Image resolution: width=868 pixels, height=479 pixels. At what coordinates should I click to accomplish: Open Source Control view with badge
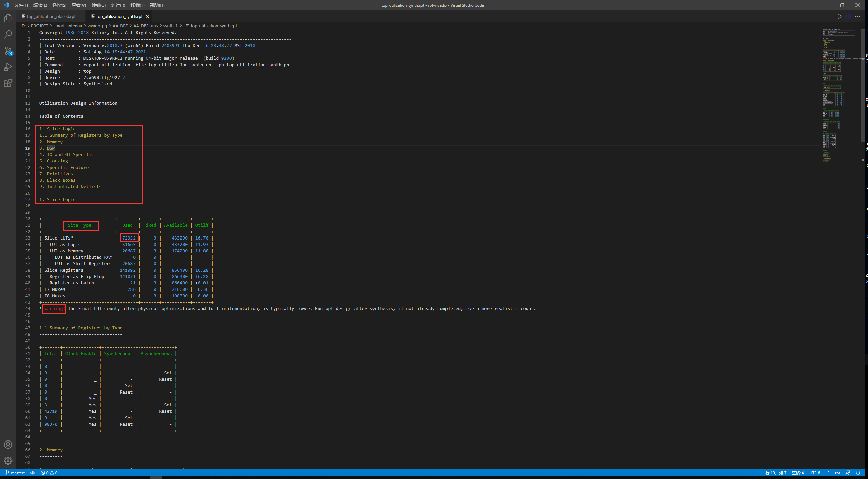pos(8,51)
